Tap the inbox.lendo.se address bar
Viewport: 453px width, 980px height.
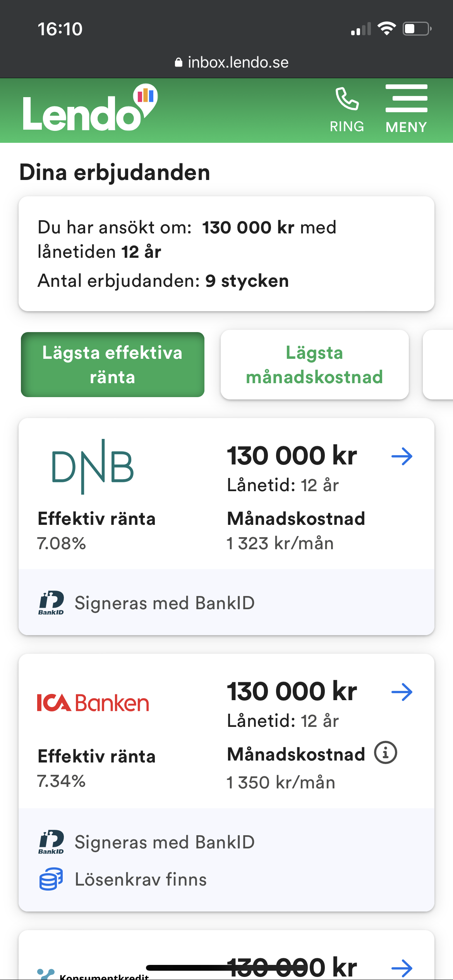[232, 62]
